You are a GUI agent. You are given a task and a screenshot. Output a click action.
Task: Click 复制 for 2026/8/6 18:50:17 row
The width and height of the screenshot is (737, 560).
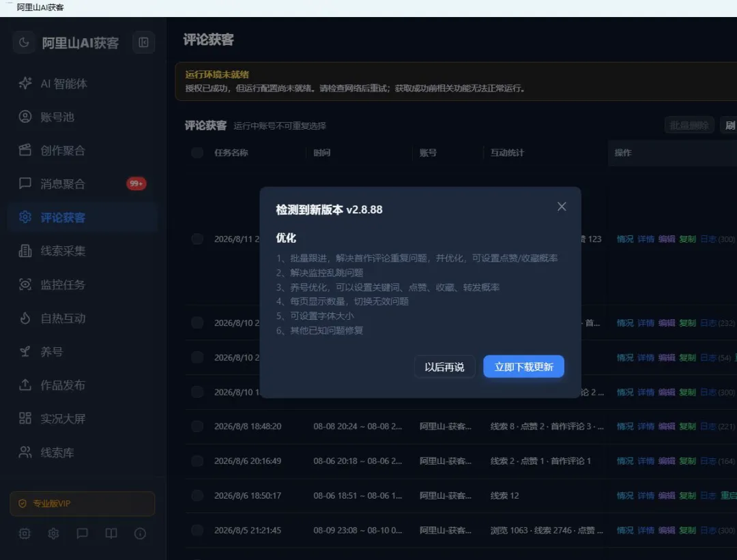pos(687,496)
